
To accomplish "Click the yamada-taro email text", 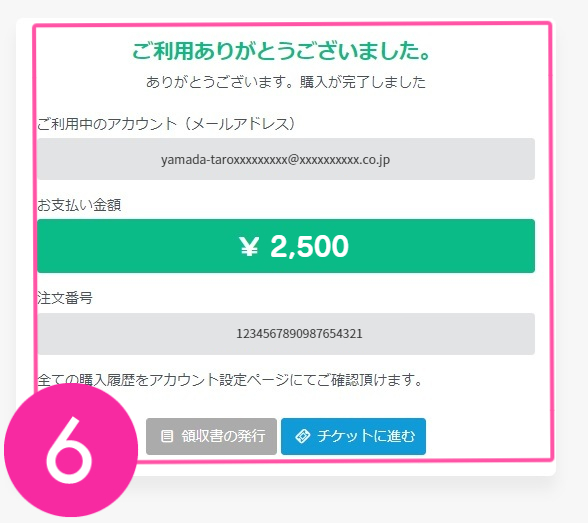I will pyautogui.click(x=276, y=160).
